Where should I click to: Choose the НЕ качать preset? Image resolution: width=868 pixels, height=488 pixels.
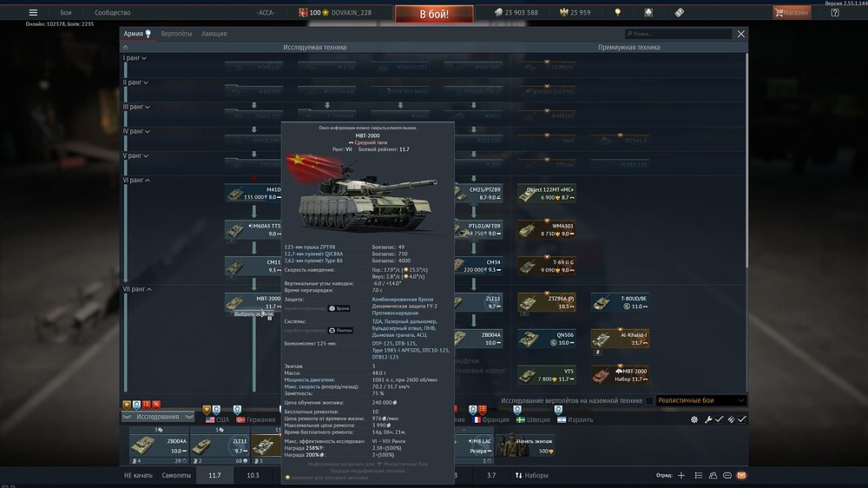[138, 475]
